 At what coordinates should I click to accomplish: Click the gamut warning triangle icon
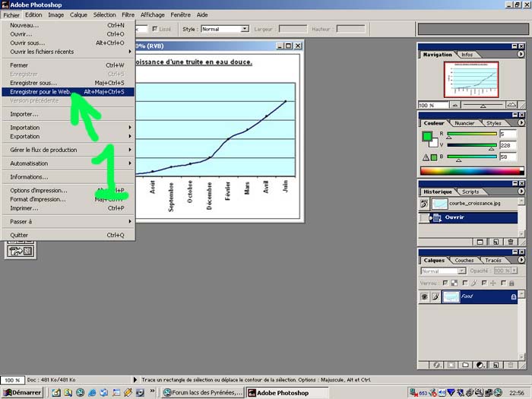pos(426,157)
